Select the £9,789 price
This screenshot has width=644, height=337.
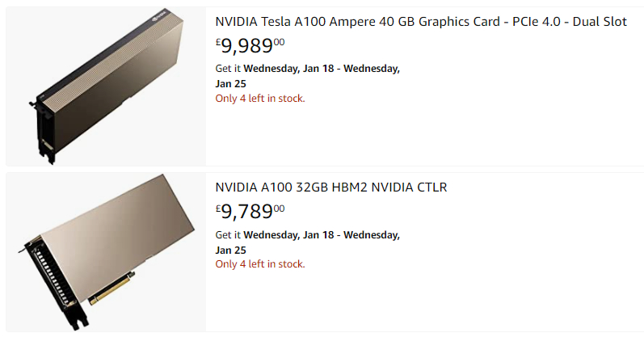click(x=250, y=212)
